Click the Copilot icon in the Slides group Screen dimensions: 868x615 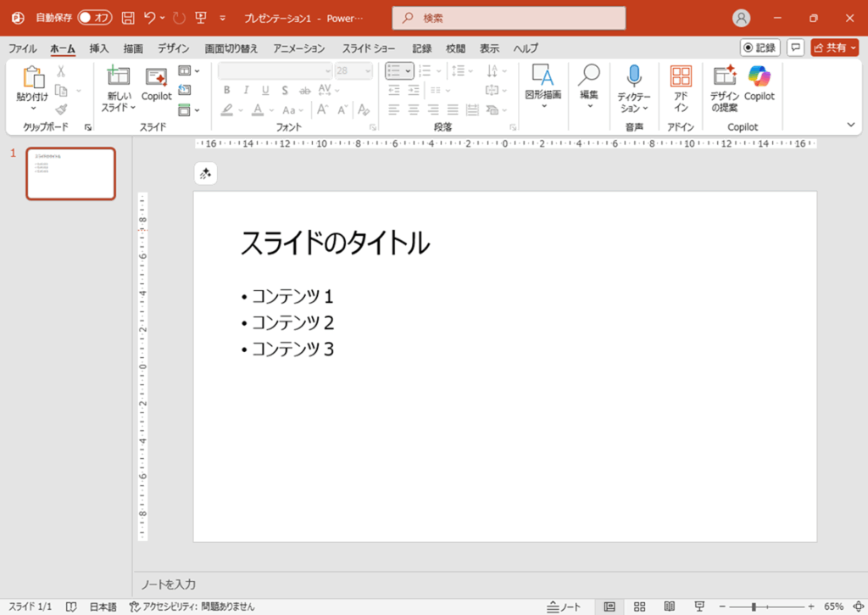156,78
